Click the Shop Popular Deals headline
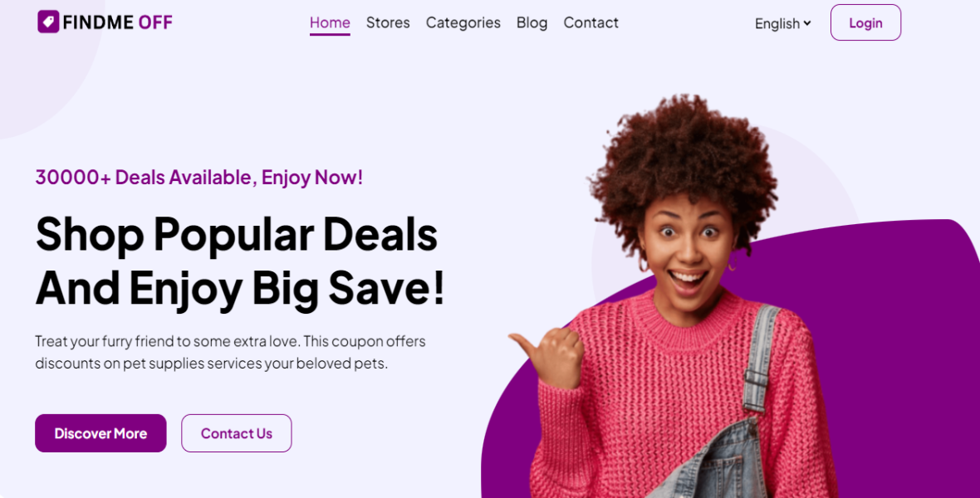The image size is (980, 498). click(x=236, y=234)
